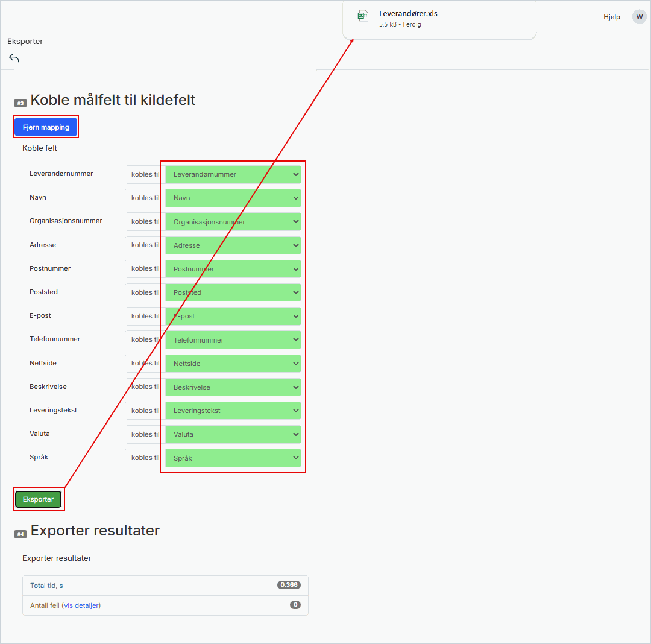Open the vis detaljer link
The width and height of the screenshot is (651, 644).
tap(82, 605)
